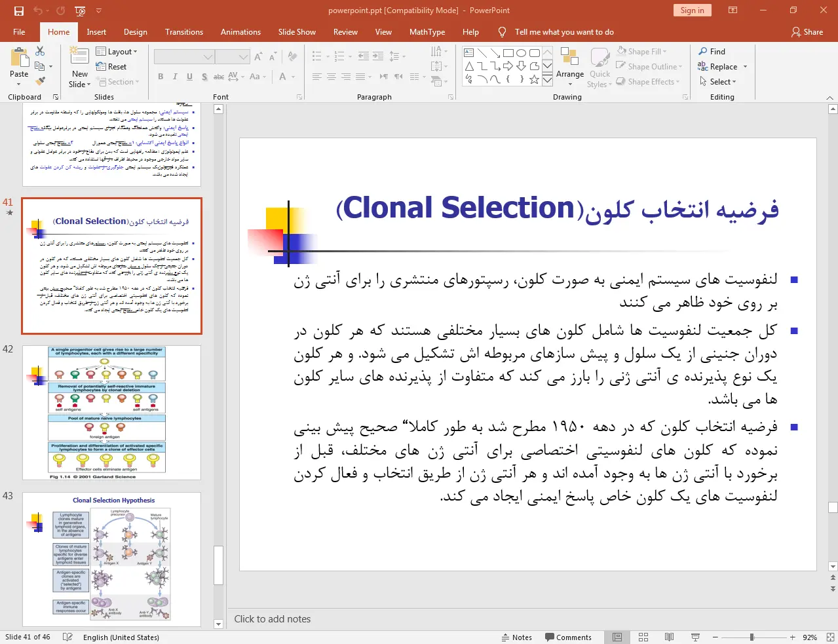Toggle Justify alignment button
Screen dimensions: 838x644
[x=360, y=77]
